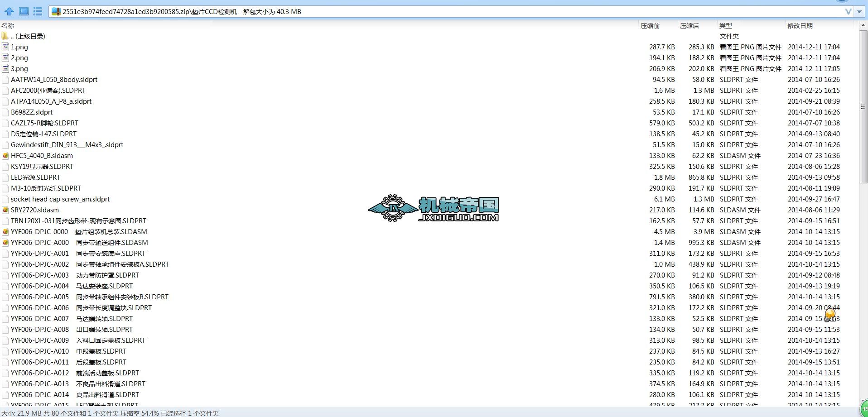Click the light bulb tip icon

830,315
